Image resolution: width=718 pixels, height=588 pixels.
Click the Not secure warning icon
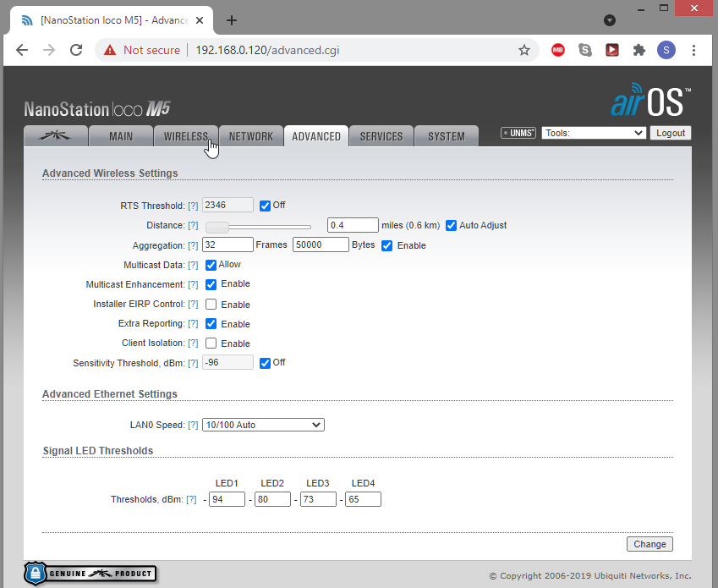coord(110,50)
